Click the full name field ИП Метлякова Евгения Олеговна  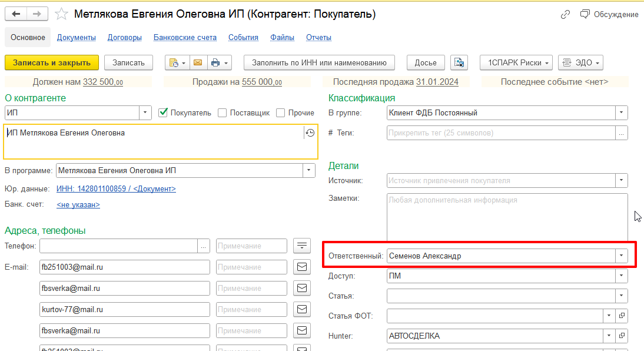coord(161,142)
